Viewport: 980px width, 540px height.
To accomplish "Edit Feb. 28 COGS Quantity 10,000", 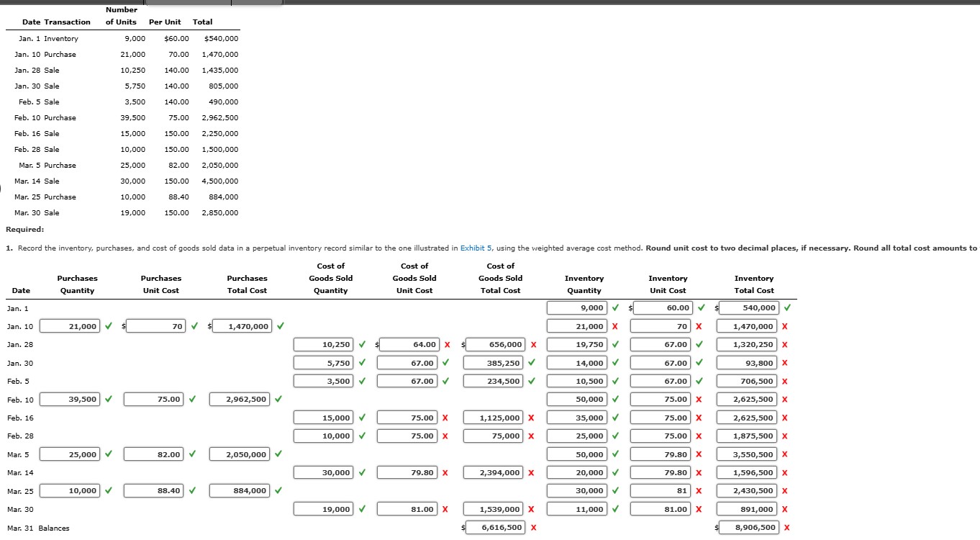I will click(324, 436).
